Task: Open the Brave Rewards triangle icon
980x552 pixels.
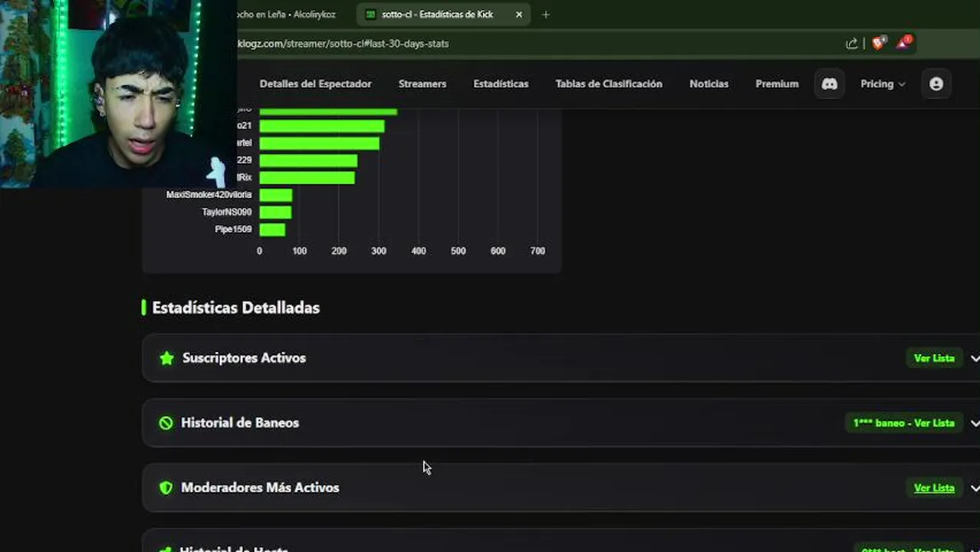Action: (x=904, y=43)
